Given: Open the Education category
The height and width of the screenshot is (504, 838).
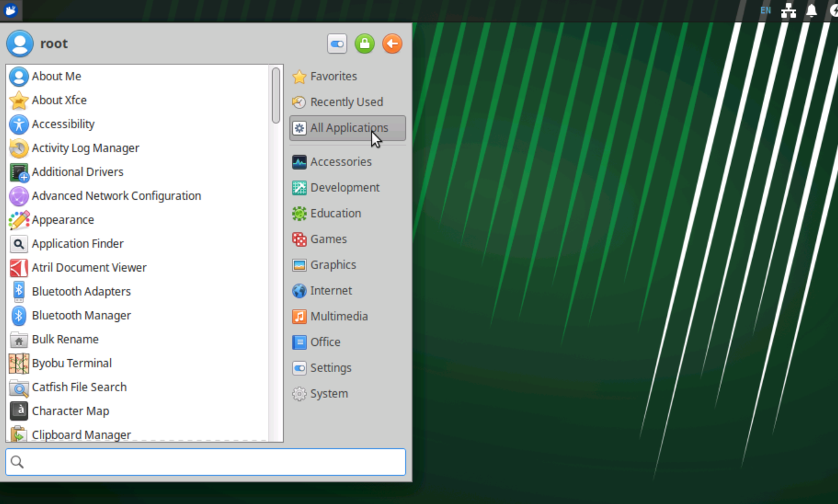Looking at the screenshot, I should [348, 213].
